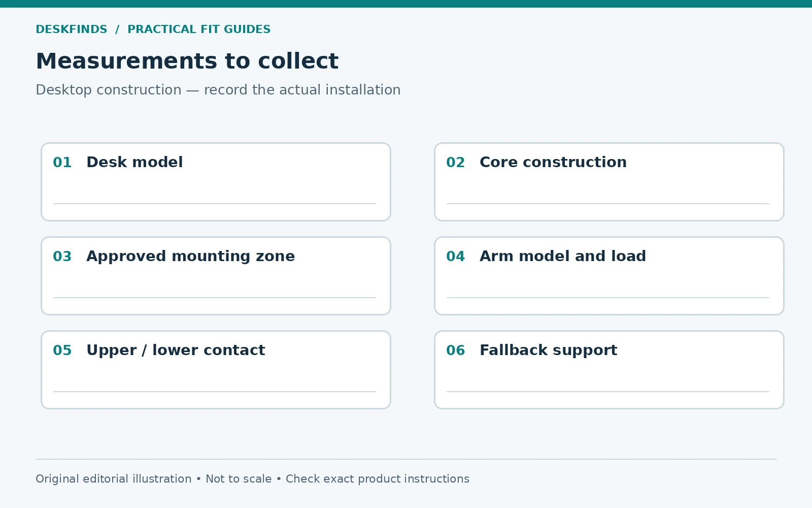Image resolution: width=812 pixels, height=508 pixels.
Task: Click the Upper / lower contact entry line
Action: click(x=215, y=392)
